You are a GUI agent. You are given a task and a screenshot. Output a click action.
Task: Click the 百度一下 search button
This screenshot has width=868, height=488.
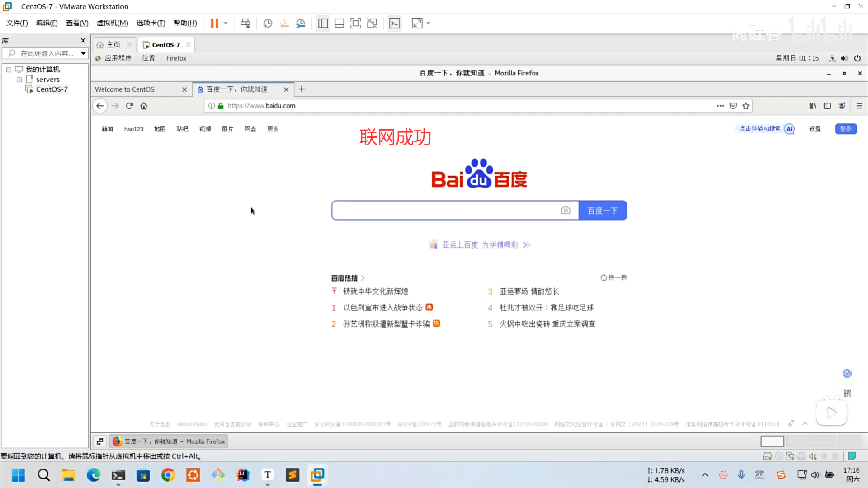(x=602, y=211)
